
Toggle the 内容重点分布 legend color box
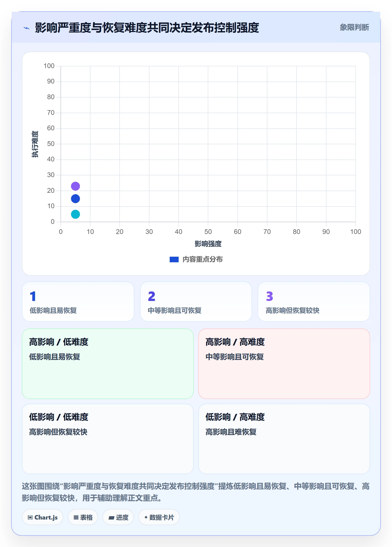[174, 259]
